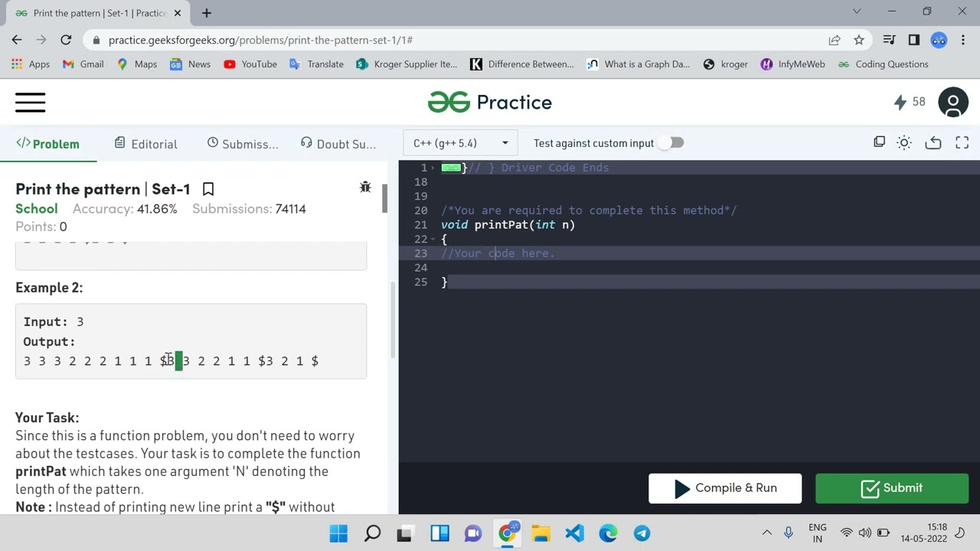Open File Explorer from the taskbar
This screenshot has height=551, width=980.
point(541,533)
